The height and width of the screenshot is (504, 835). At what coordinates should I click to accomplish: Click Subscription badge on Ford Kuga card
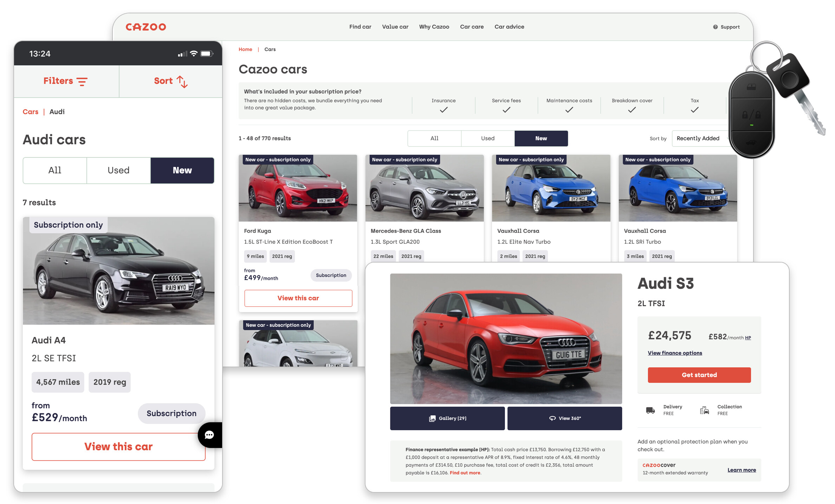coord(331,275)
